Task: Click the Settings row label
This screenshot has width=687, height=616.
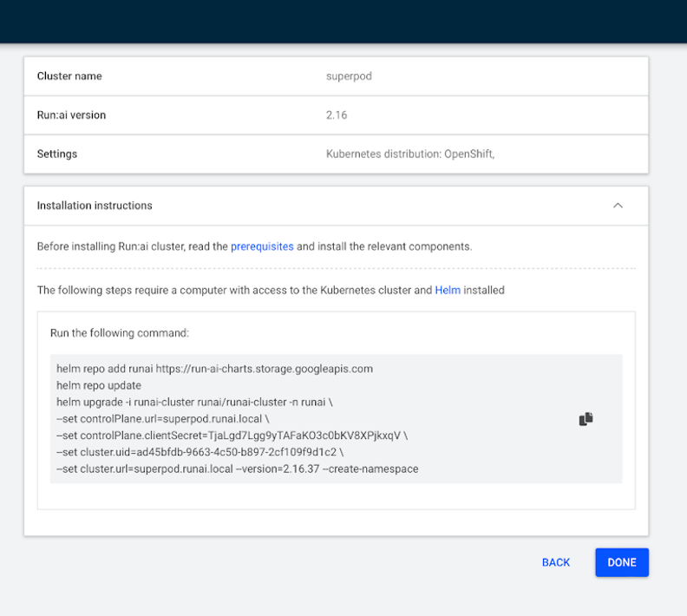Action: [57, 154]
